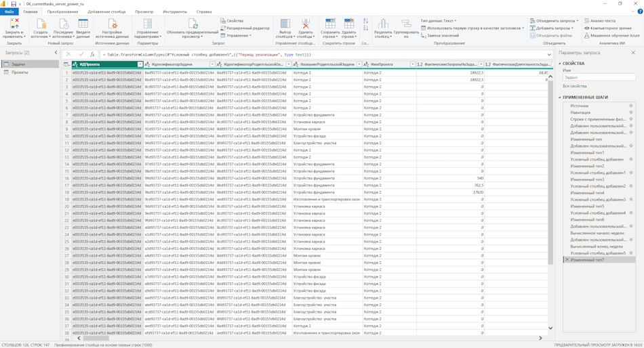Switch to the Инструменты tab

(174, 12)
